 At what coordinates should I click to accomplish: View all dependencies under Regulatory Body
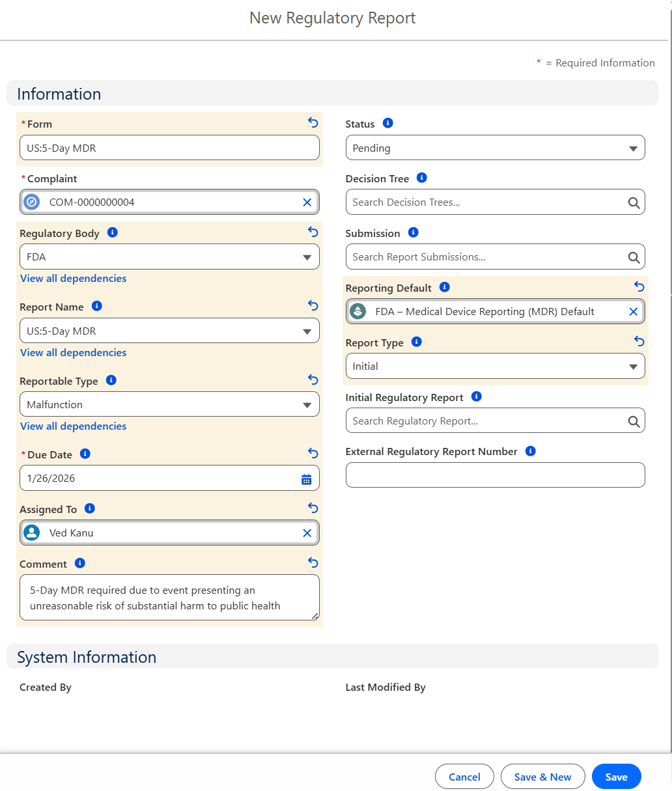point(74,279)
